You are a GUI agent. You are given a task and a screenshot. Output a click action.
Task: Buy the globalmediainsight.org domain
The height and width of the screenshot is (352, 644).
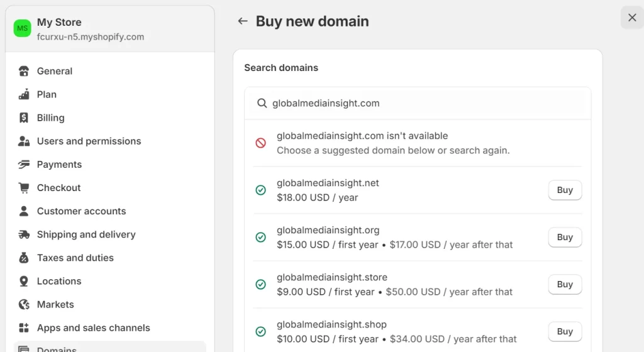pyautogui.click(x=565, y=237)
